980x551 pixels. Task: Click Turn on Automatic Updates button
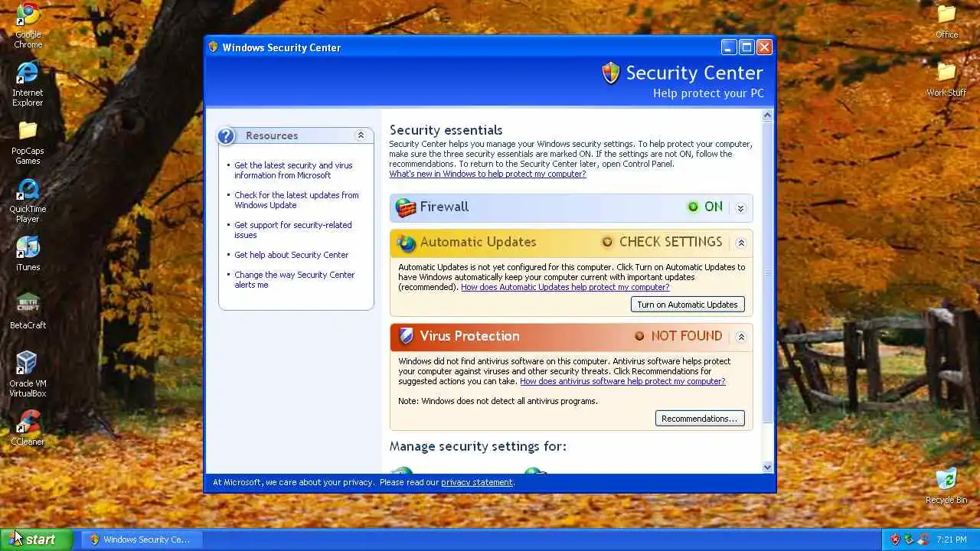tap(688, 305)
